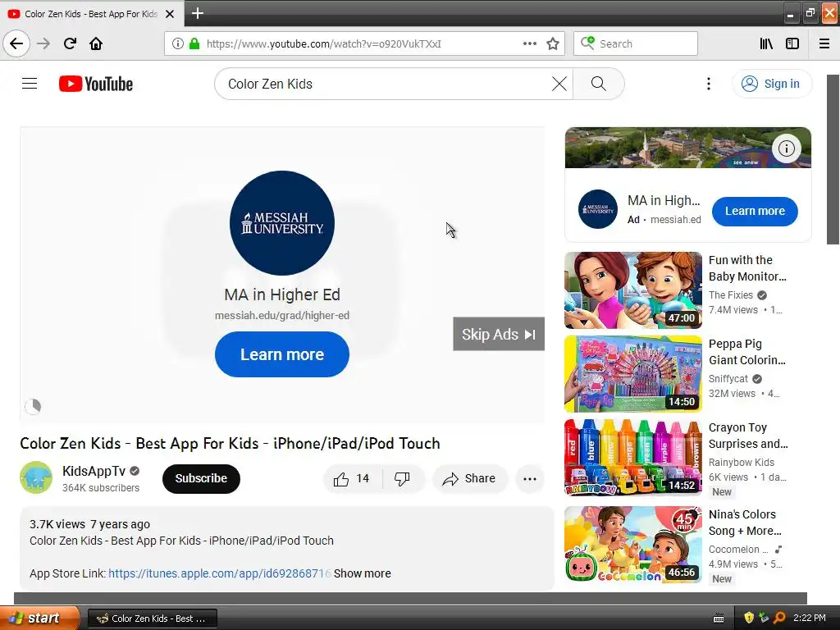
Task: Reload the current page
Action: [70, 43]
